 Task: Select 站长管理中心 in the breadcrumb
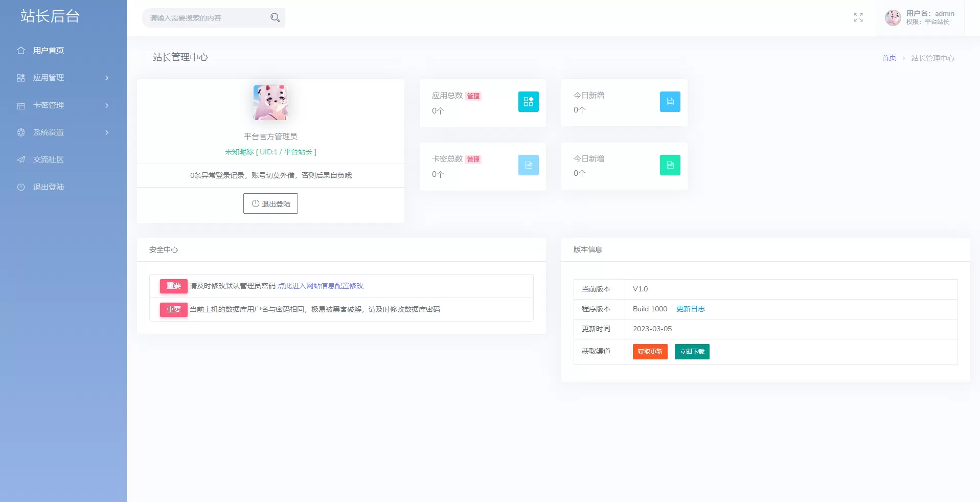click(x=933, y=58)
